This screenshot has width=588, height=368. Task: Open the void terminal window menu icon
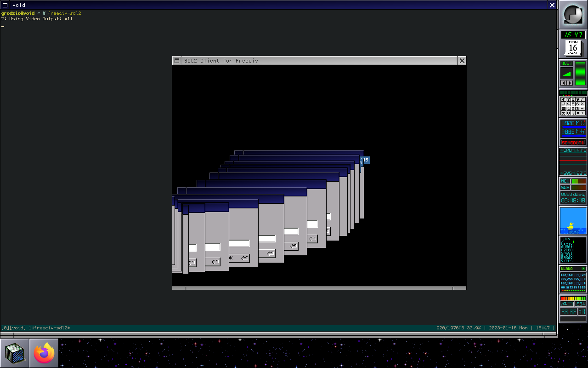point(5,5)
